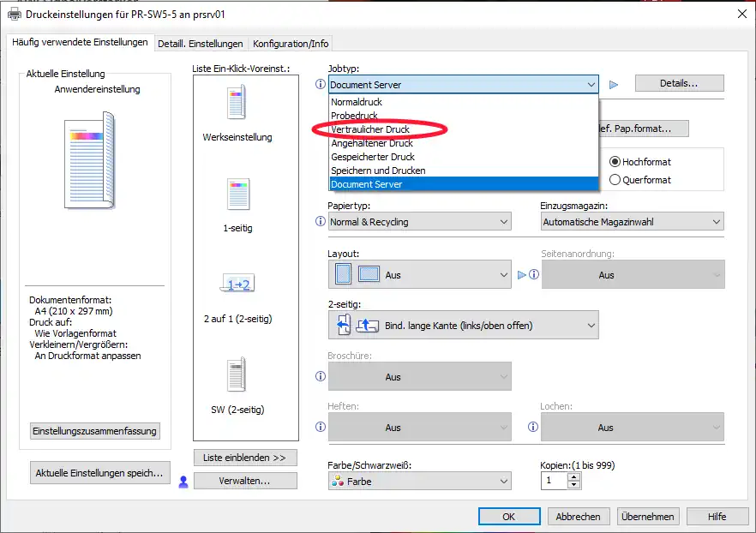Select the Querformat orientation
Screen dimensions: 756x533
pyautogui.click(x=615, y=180)
